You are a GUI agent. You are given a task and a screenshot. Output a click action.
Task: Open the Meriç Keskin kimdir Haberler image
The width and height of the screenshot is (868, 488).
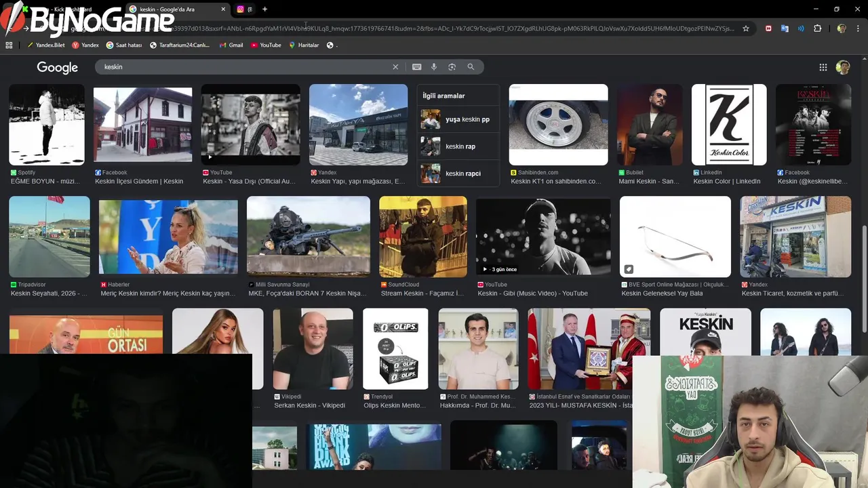click(x=168, y=237)
